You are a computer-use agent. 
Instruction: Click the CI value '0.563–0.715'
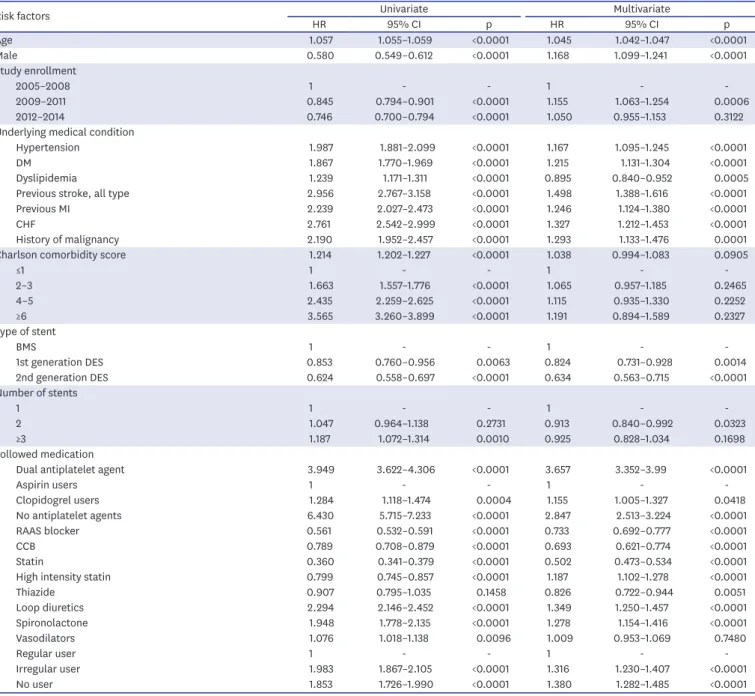641,378
